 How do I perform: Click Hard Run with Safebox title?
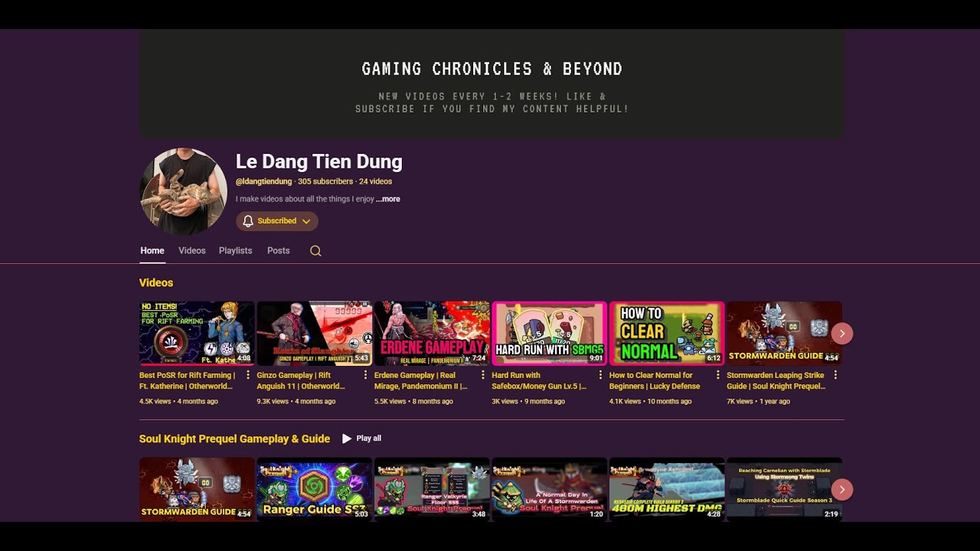coord(539,381)
